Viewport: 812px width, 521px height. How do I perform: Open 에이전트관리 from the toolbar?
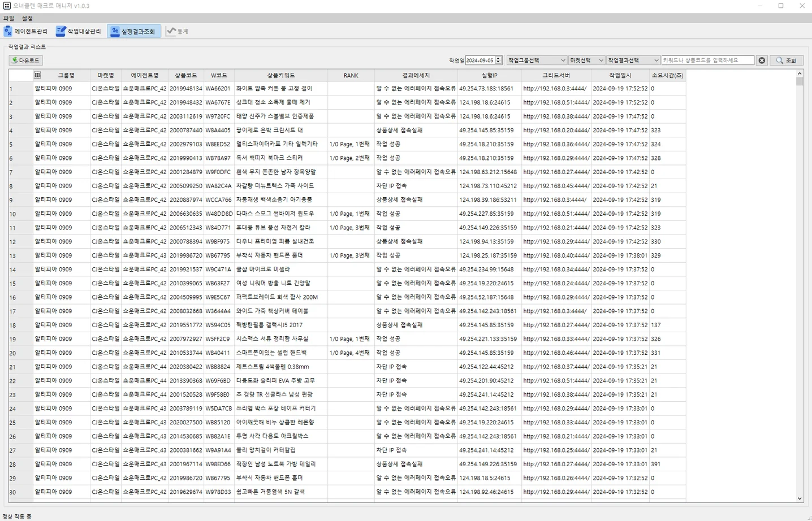[x=25, y=31]
